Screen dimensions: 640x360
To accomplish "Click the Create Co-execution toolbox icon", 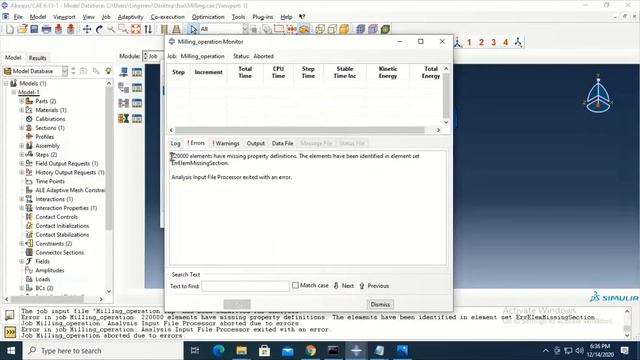I will (x=124, y=103).
